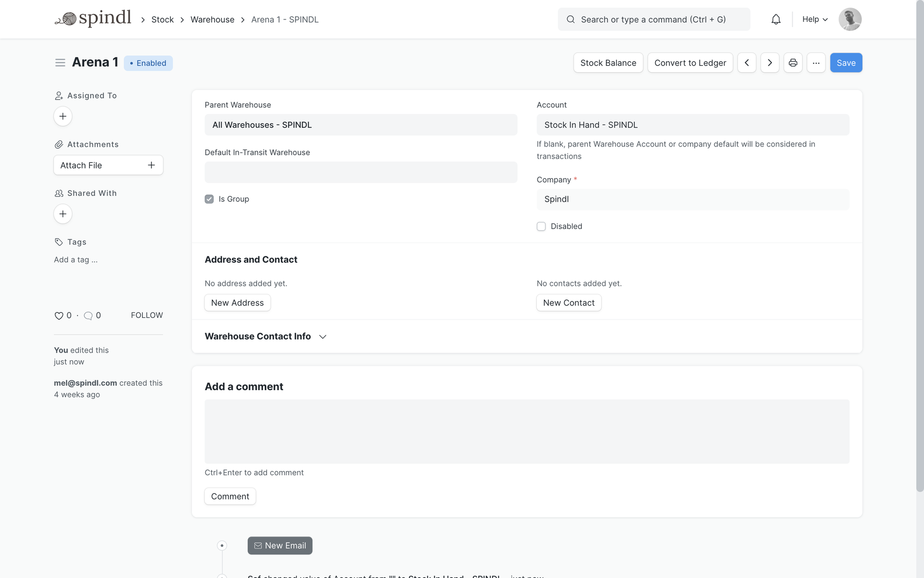Click the page vertical scrollbar

(x=920, y=246)
